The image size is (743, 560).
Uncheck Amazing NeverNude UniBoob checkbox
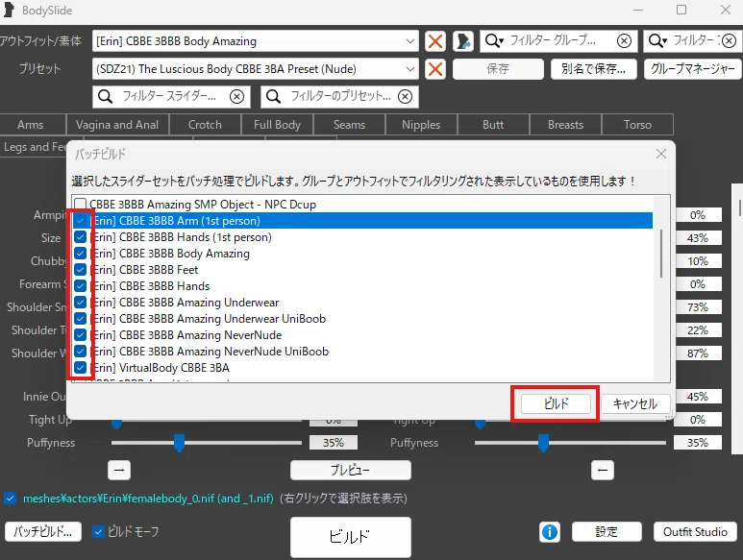[81, 352]
